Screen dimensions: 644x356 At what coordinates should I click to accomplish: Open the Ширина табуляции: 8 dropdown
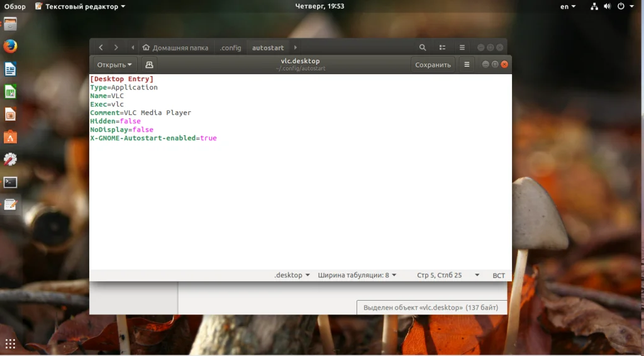357,275
